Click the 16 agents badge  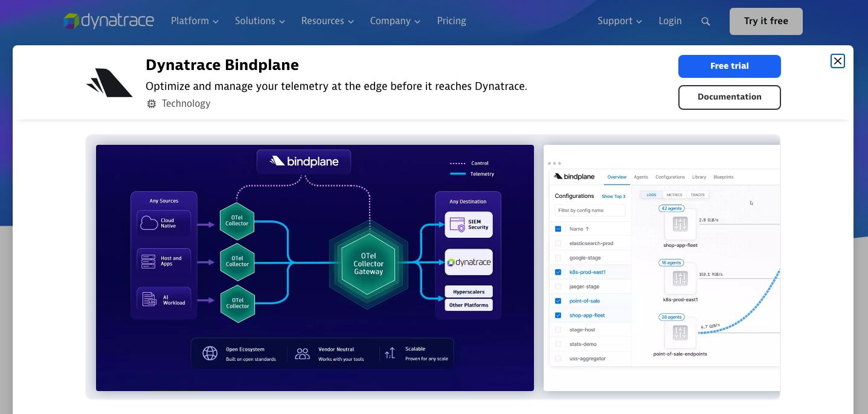pos(671,263)
